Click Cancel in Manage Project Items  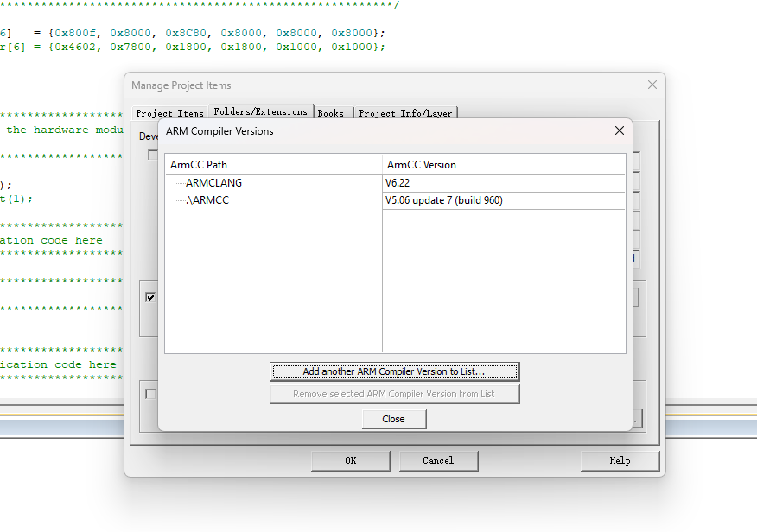click(x=438, y=460)
